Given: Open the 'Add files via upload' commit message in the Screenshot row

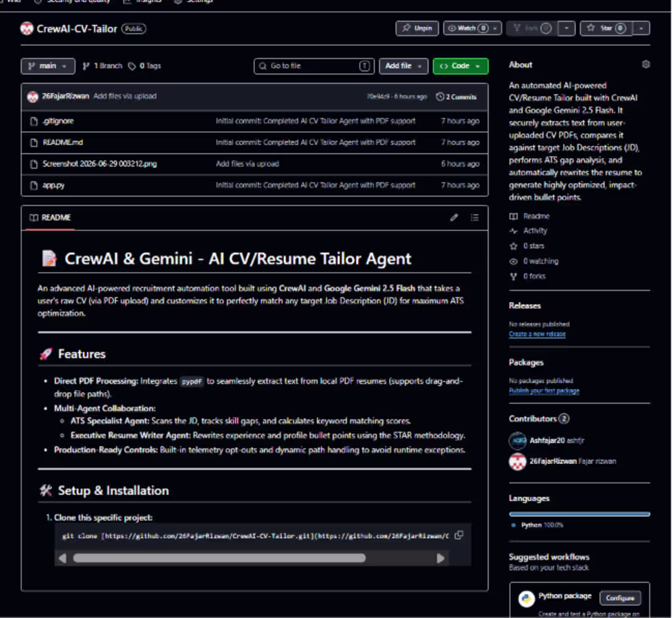Looking at the screenshot, I should (247, 164).
